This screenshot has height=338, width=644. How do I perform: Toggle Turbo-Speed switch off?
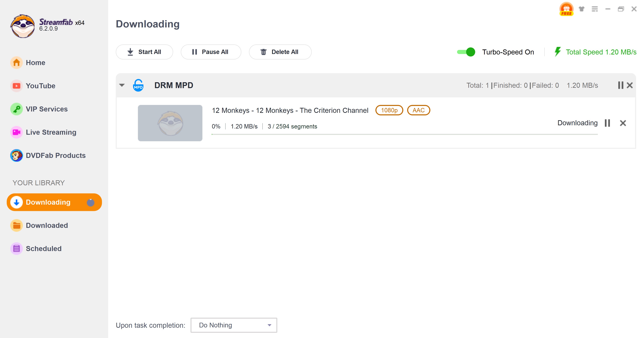466,52
